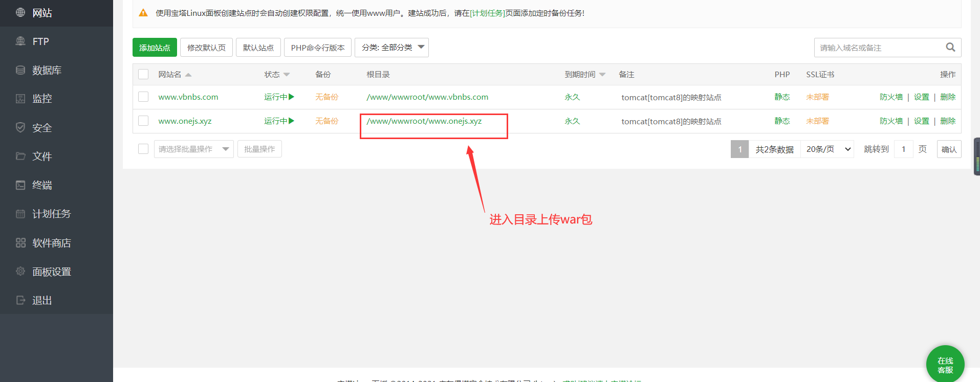Click the globe icon beside 网站
Screen dimensions: 980x382
point(20,12)
